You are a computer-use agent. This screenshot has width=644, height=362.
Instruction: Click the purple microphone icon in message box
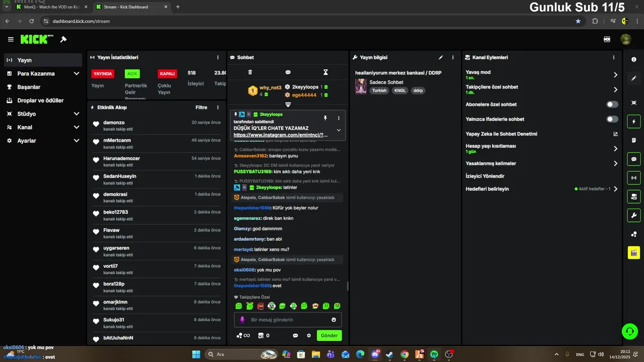coord(242,320)
